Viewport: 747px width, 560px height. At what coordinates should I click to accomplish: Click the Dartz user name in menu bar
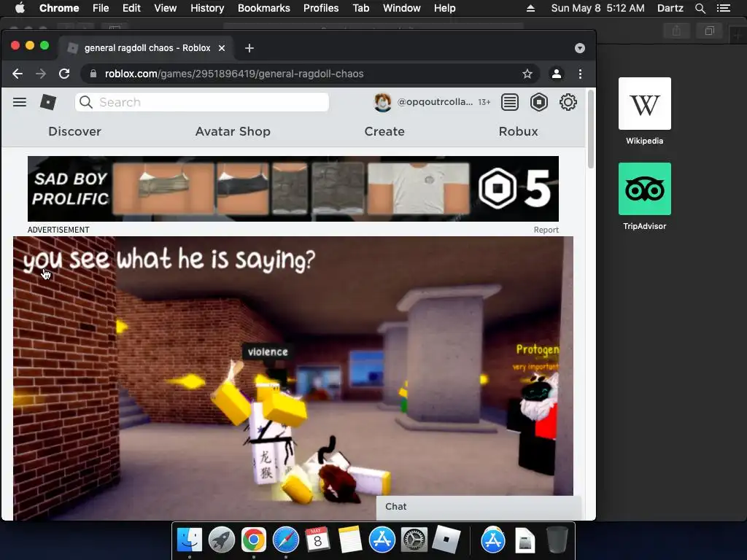670,8
